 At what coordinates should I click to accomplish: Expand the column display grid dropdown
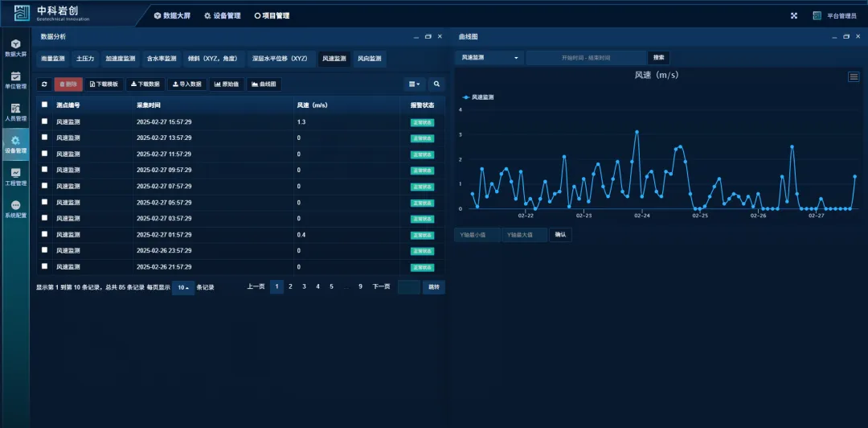(415, 84)
